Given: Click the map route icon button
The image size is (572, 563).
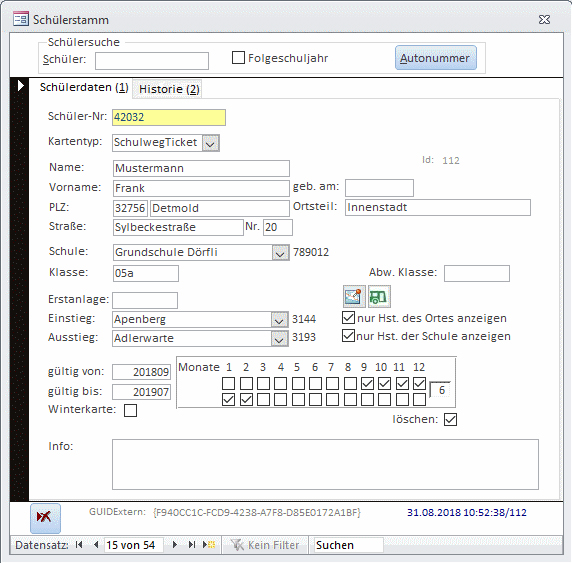Looking at the screenshot, I should (354, 296).
